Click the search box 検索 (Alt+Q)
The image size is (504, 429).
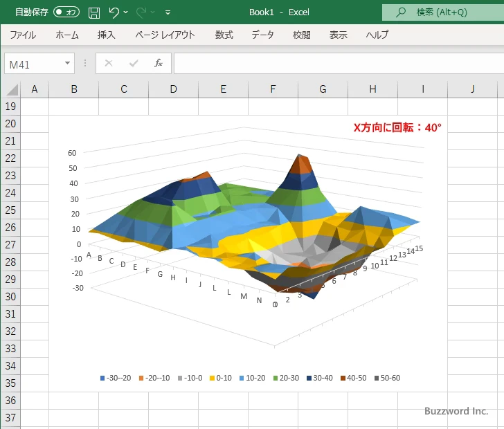[x=443, y=12]
